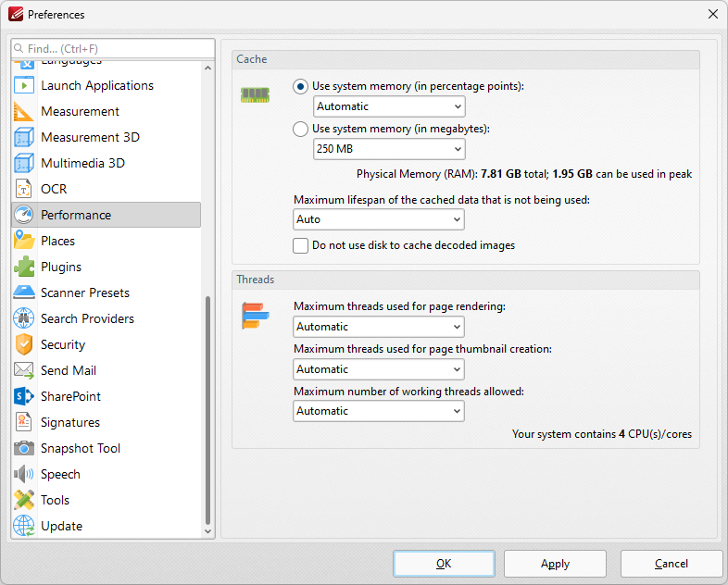Enable Do not use disk to cache images

tap(300, 245)
